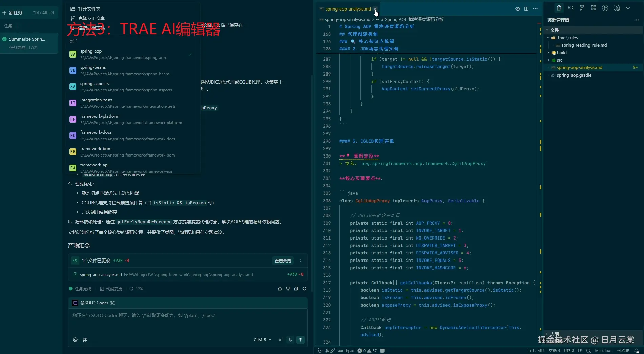The height and width of the screenshot is (354, 644).
Task: Open the search panel icon
Action: (x=570, y=8)
